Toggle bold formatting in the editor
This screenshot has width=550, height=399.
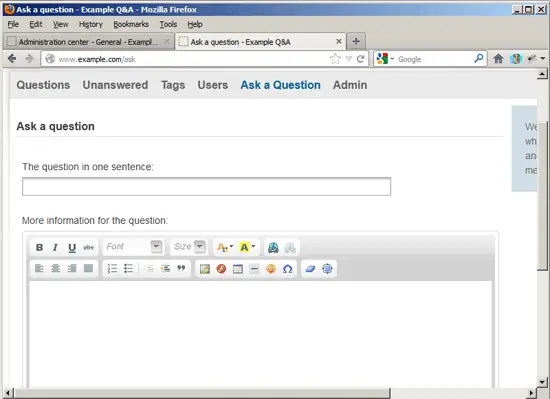(39, 248)
